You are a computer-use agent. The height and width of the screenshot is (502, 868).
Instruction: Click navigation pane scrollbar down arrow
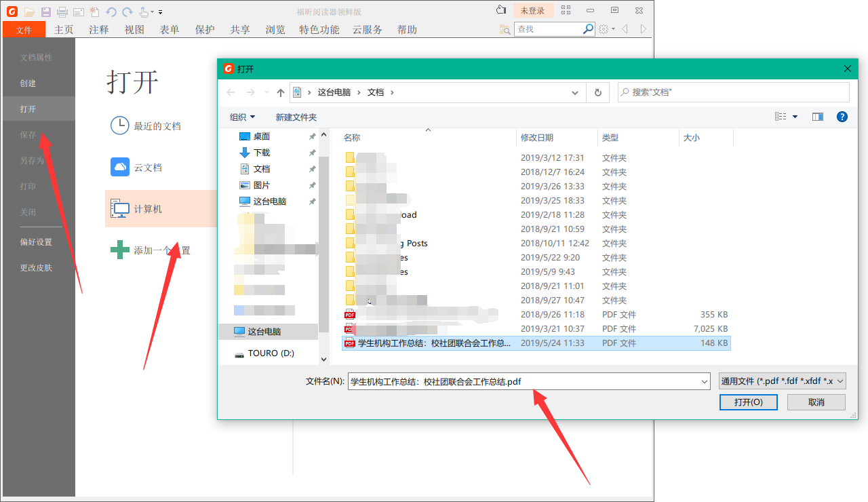(x=324, y=359)
